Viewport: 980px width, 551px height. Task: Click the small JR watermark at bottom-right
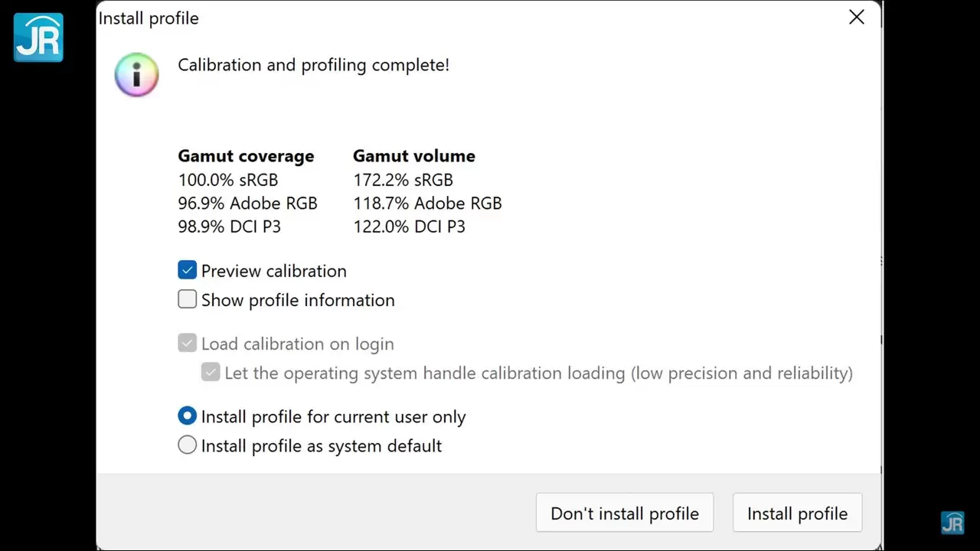click(x=952, y=523)
